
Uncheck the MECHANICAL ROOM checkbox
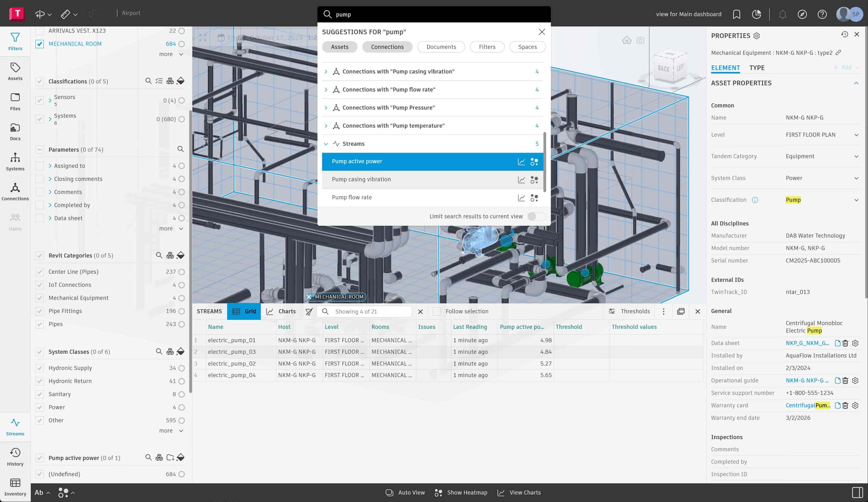click(x=40, y=44)
